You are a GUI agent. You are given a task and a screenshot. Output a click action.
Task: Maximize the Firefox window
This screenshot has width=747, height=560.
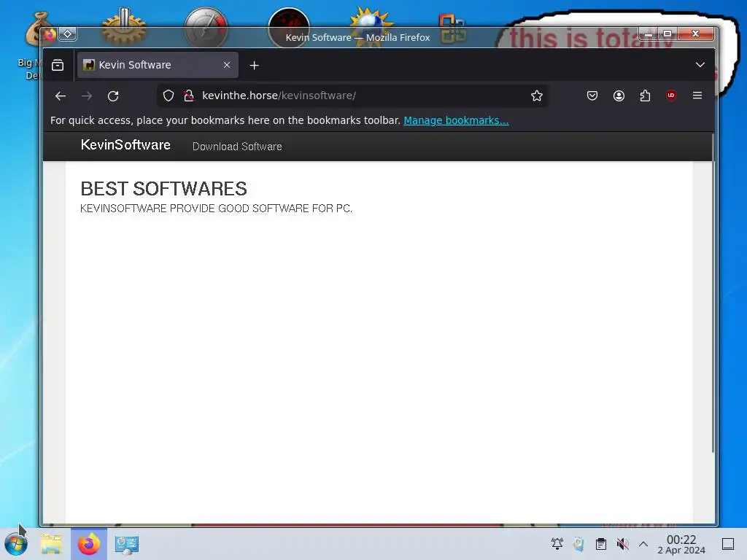[x=667, y=34]
